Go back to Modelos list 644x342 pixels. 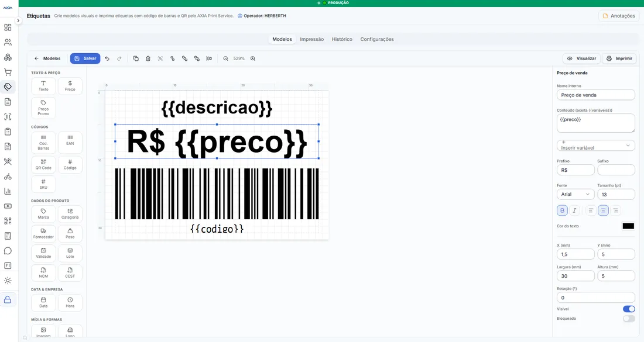click(x=47, y=58)
